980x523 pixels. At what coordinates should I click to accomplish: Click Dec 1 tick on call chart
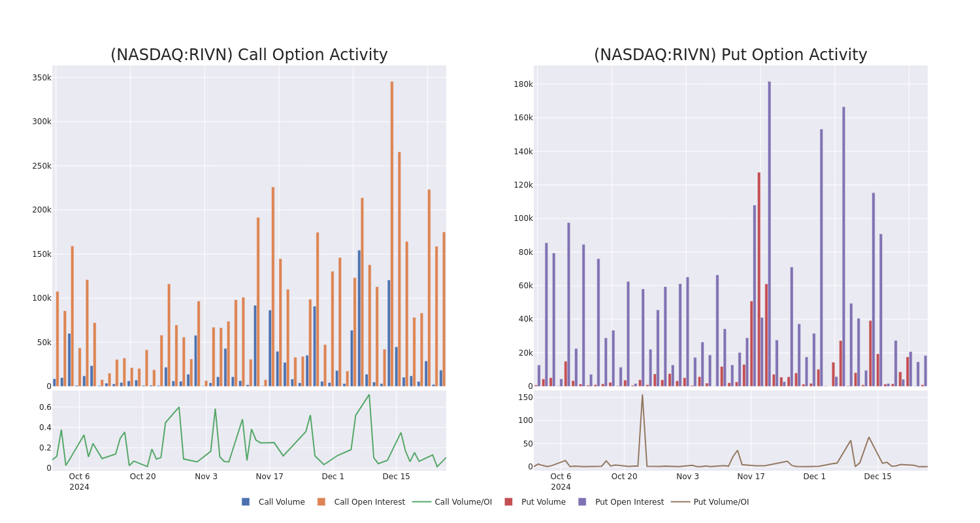coord(333,477)
